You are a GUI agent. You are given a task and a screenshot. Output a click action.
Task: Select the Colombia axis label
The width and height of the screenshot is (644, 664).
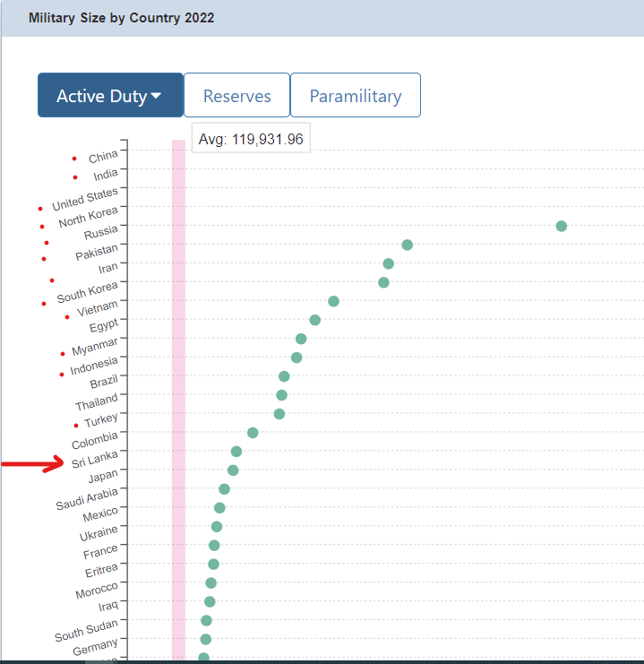(x=94, y=440)
